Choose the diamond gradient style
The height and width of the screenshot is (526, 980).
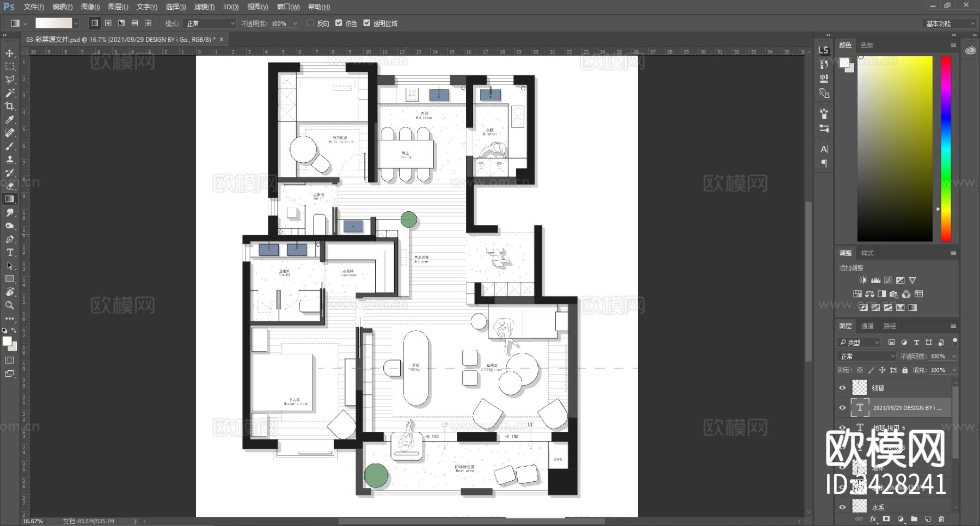tap(148, 23)
